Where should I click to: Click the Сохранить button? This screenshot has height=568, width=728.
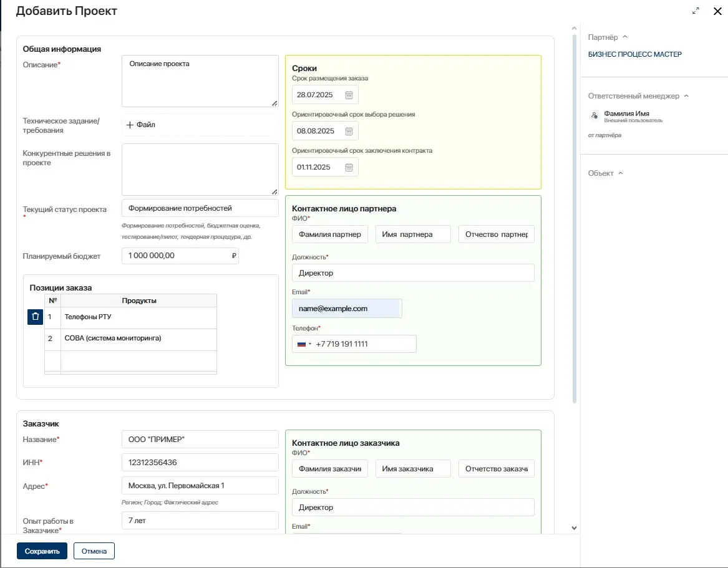[x=42, y=551]
